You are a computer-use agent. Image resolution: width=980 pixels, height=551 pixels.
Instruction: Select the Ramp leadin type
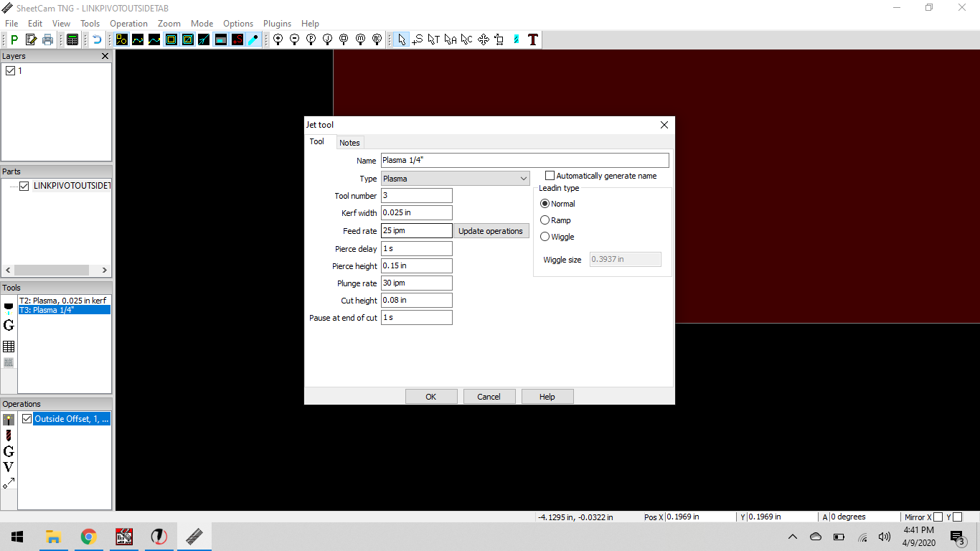[x=545, y=220]
